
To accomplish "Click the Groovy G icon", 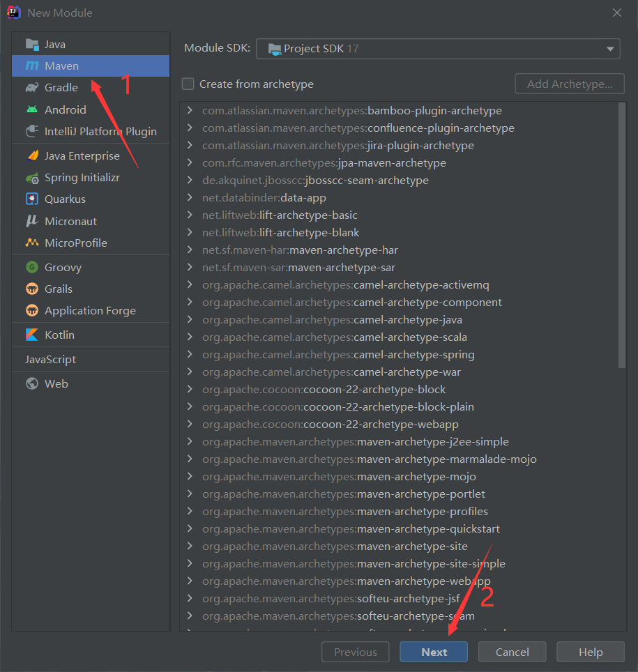I will (32, 267).
